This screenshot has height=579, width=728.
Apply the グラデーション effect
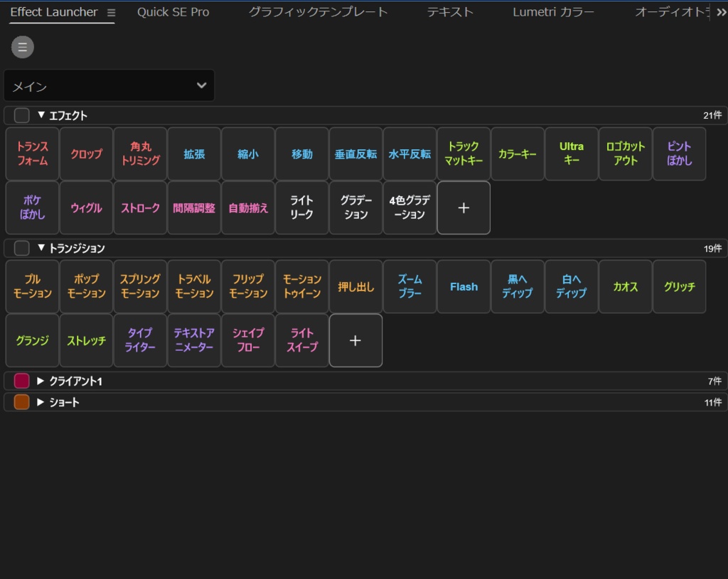[x=355, y=207]
